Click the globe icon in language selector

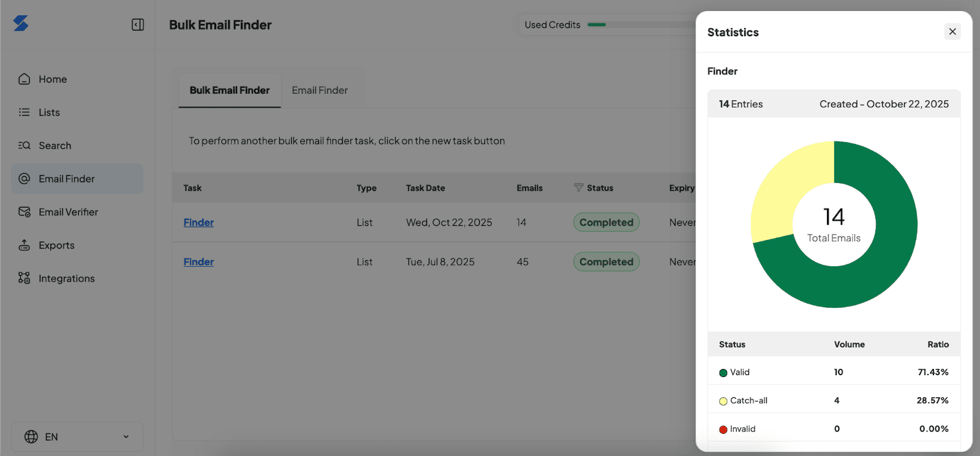click(31, 436)
